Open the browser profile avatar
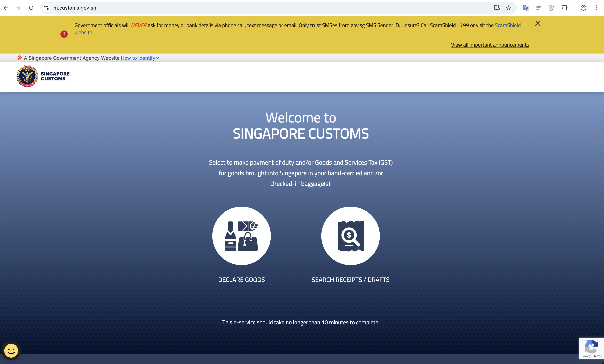 point(583,8)
